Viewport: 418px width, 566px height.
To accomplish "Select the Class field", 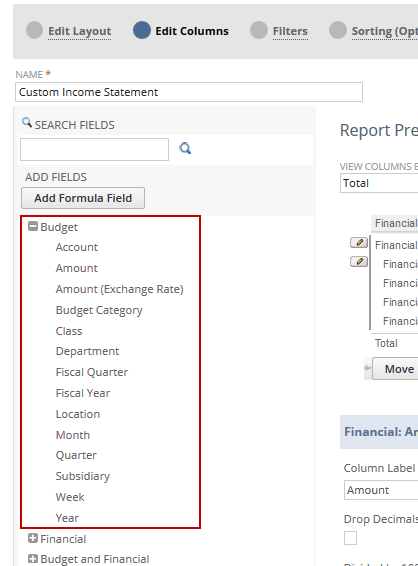I will (69, 331).
